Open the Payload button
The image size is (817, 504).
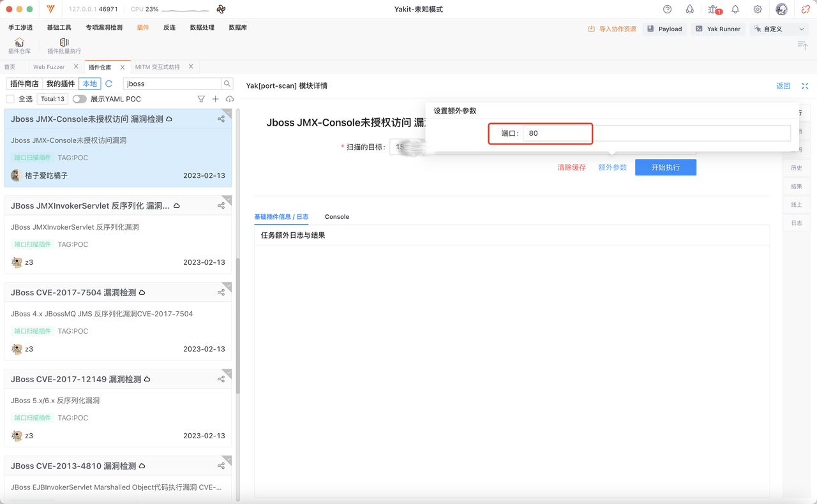(664, 29)
